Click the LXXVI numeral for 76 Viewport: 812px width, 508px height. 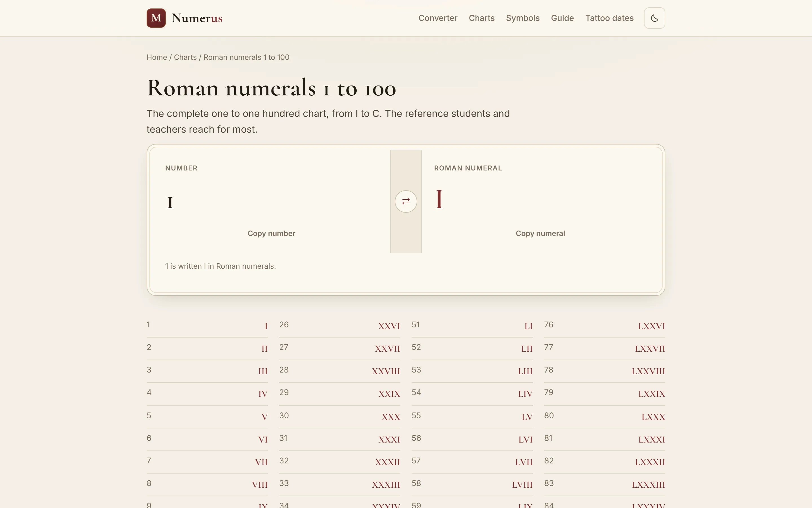[651, 326]
